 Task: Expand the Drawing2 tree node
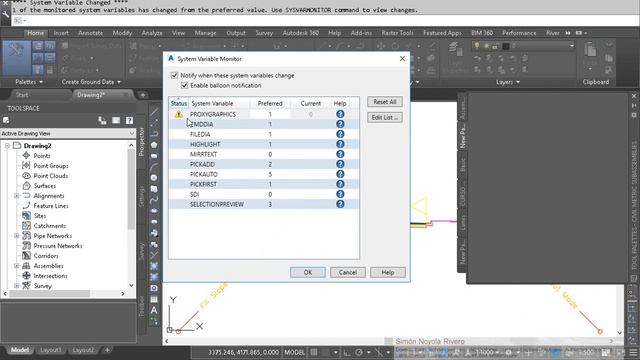tap(7, 146)
